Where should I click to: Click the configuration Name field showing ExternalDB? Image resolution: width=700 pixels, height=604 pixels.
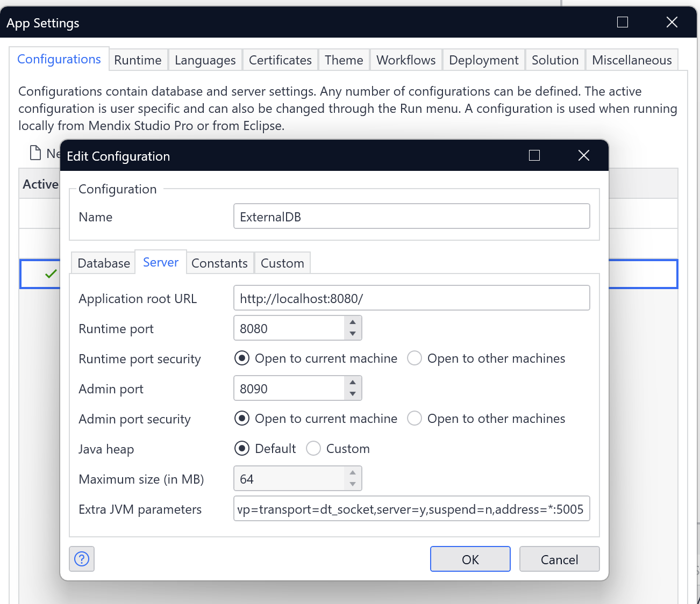411,217
